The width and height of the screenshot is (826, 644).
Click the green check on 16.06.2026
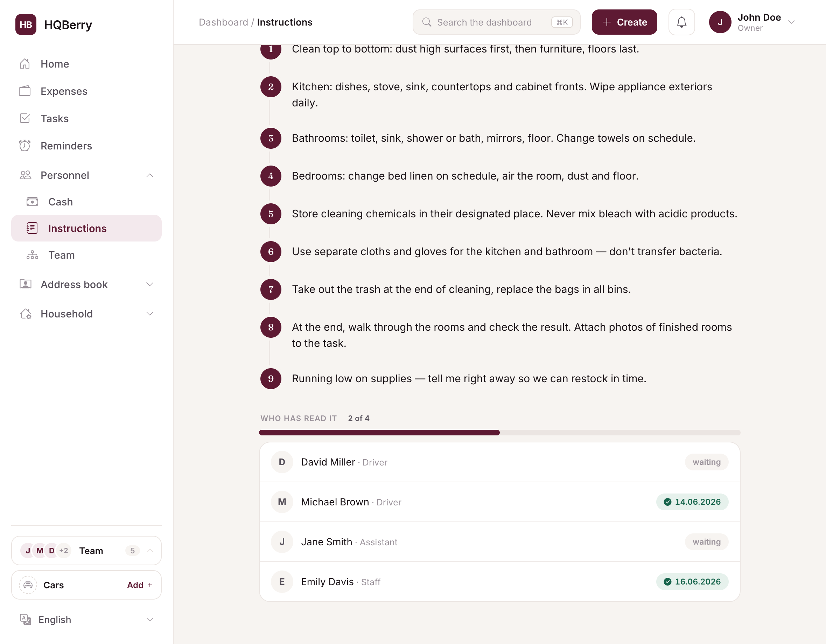click(x=667, y=582)
